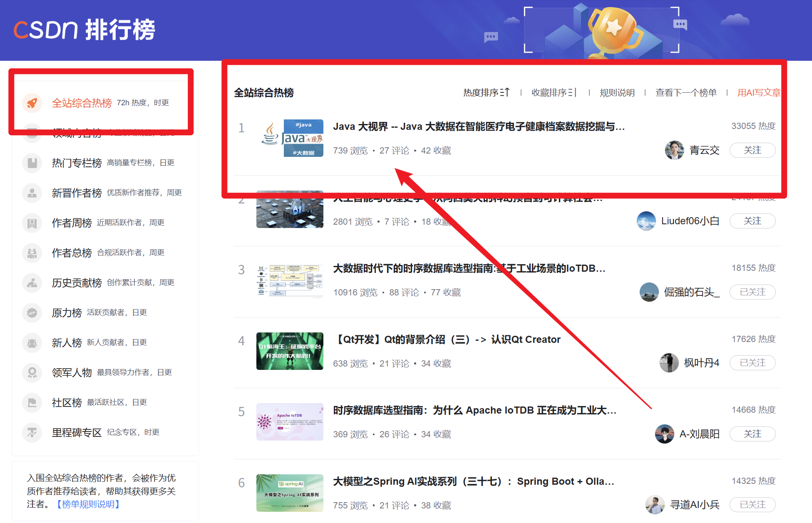Click the IoTDB diagram thumbnail for rank 3
Viewport: 812px width, 523px height.
[x=290, y=280]
